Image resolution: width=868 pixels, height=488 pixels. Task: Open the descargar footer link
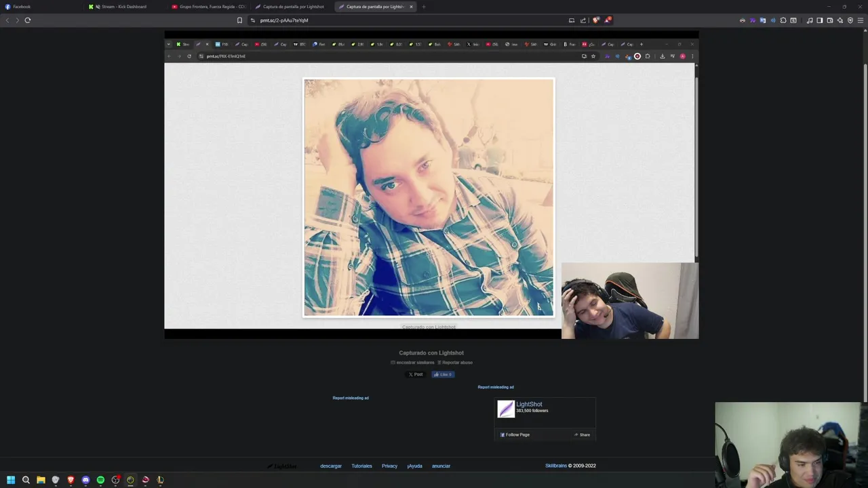(331, 466)
